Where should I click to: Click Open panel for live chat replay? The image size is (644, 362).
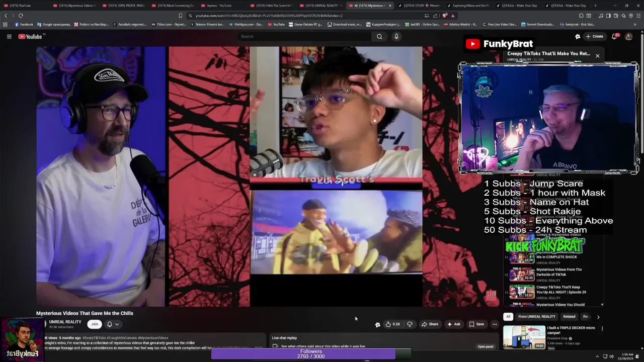486,346
